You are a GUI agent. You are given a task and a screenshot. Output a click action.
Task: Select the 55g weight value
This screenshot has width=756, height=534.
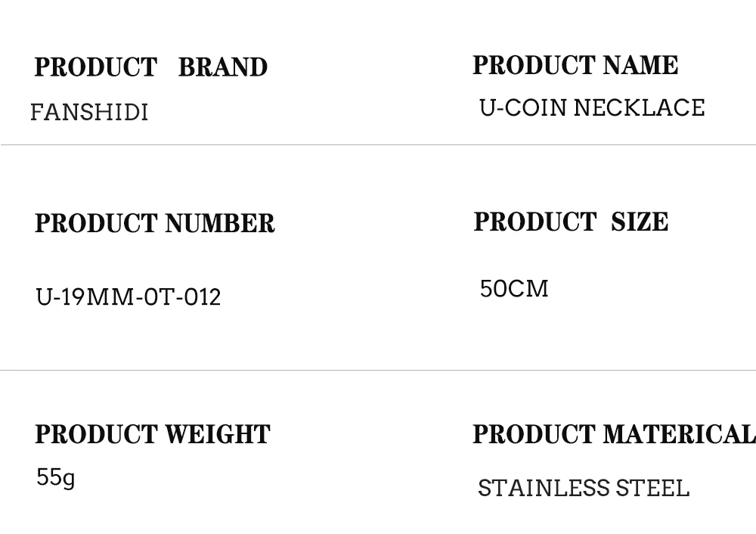tap(55, 478)
